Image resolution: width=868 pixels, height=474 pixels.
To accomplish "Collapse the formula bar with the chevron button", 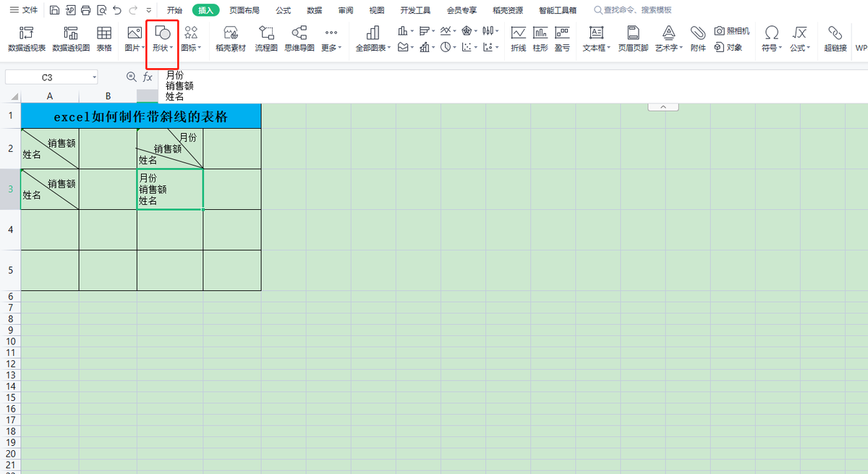I will pos(663,106).
